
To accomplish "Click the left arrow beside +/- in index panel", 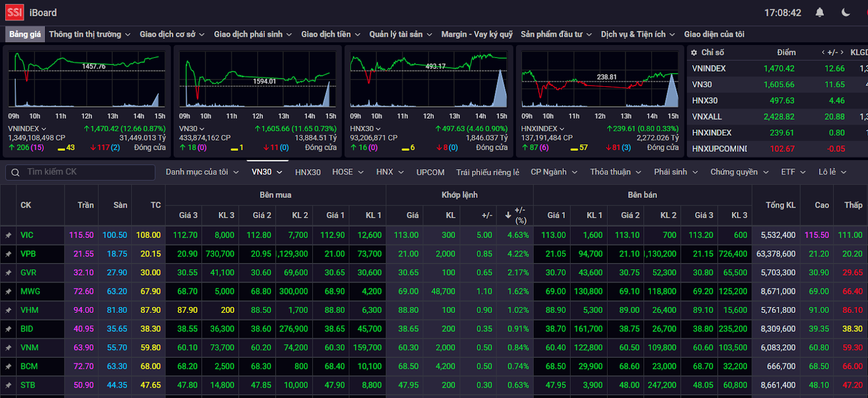I will [823, 53].
